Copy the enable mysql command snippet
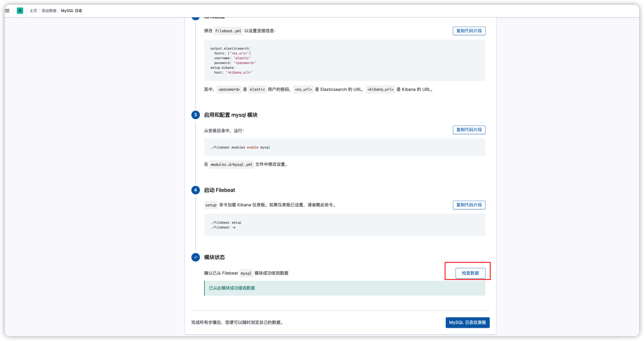The image size is (644, 341). [469, 130]
